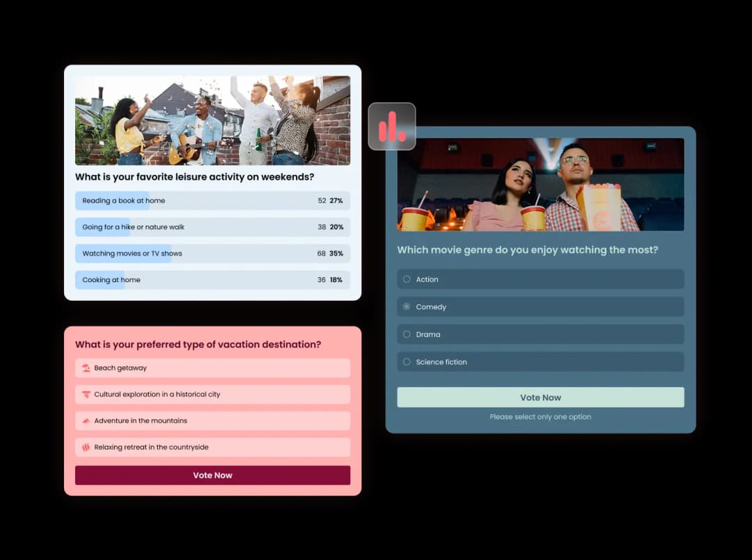Click the mountain icon beside Adventure in the mountains
Image resolution: width=752 pixels, height=560 pixels.
point(86,421)
